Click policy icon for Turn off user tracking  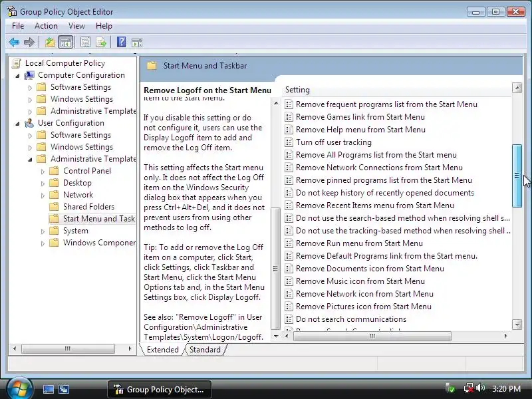pyautogui.click(x=289, y=142)
